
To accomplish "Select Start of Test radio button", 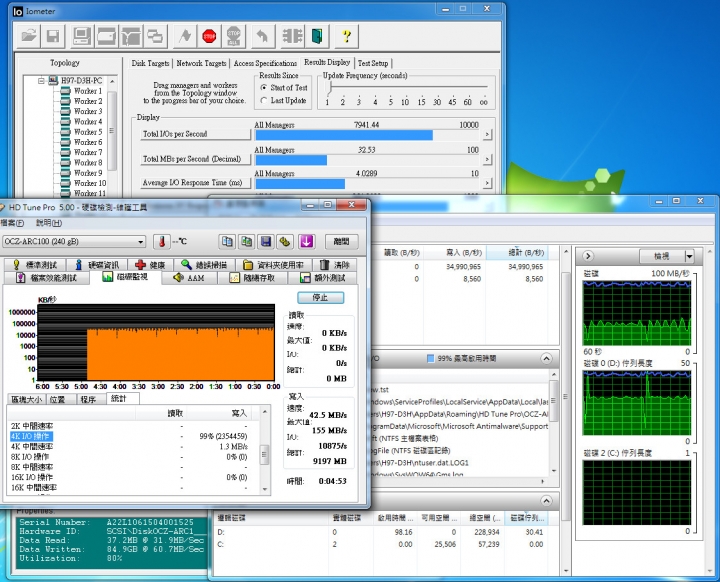I will (x=264, y=87).
